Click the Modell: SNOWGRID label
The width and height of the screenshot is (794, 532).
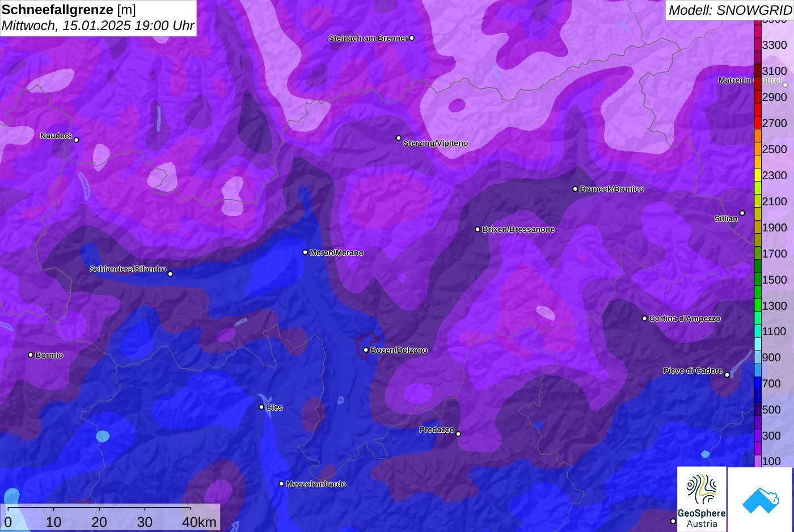click(x=730, y=10)
